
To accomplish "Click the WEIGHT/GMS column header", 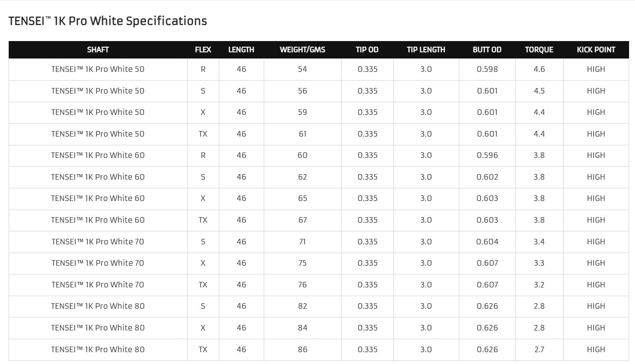I will tap(302, 50).
